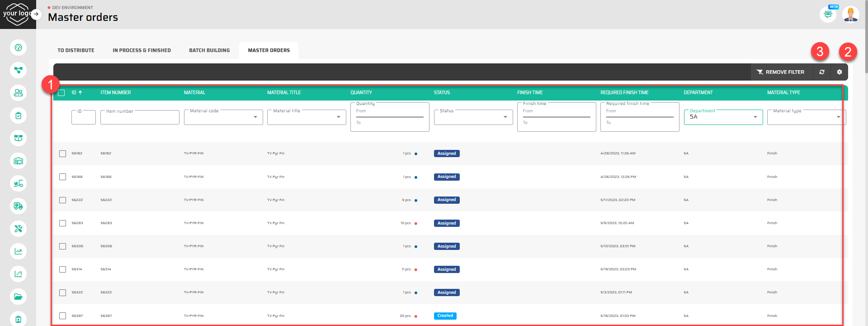
Task: Open the dashboard gauge icon in sidebar
Action: 18,48
